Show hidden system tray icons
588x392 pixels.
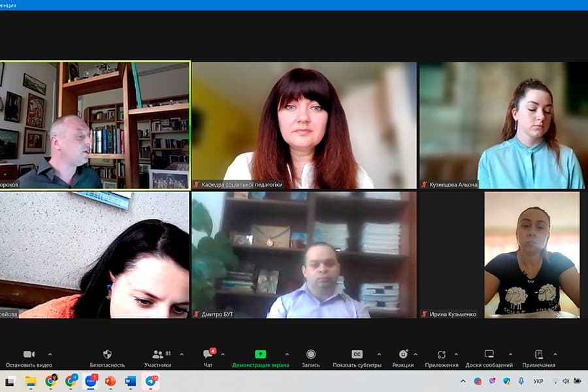(463, 381)
